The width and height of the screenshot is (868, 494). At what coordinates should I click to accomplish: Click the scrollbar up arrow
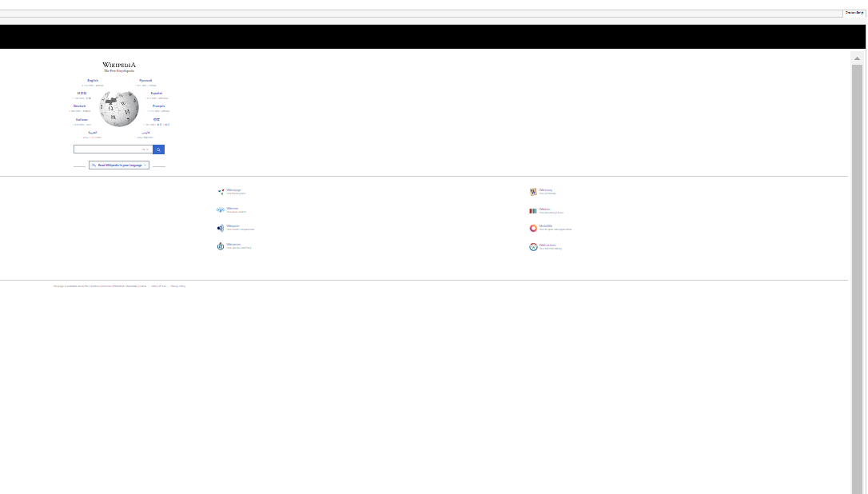(857, 58)
